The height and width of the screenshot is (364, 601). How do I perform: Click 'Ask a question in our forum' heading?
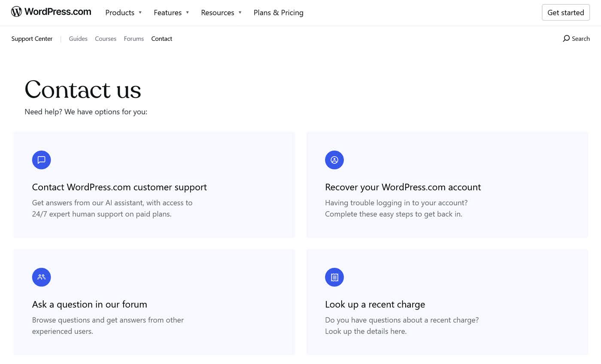[89, 304]
